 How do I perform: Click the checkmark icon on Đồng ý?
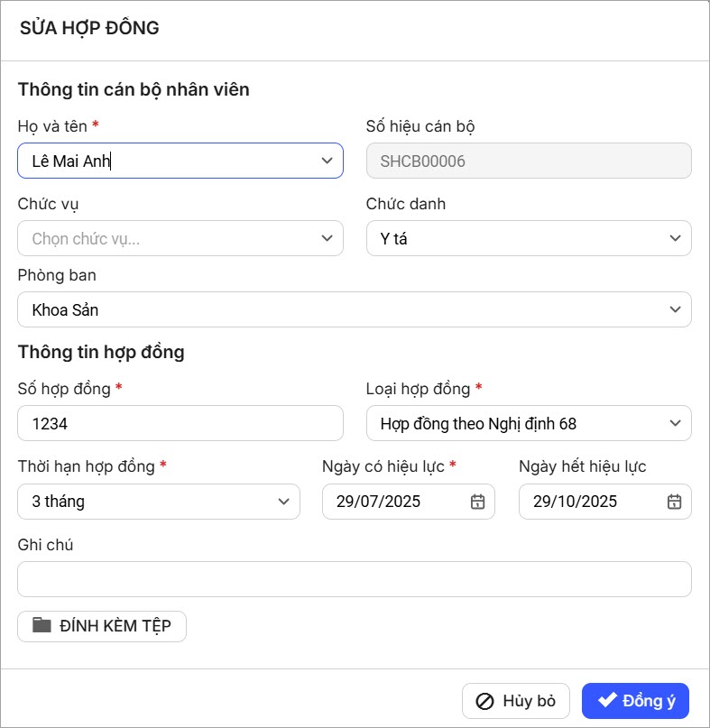[607, 700]
